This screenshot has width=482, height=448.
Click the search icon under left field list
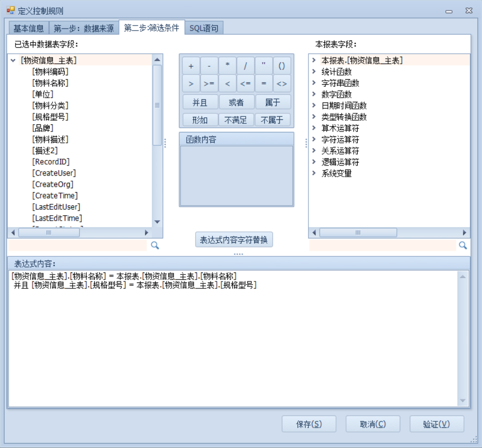pos(155,245)
